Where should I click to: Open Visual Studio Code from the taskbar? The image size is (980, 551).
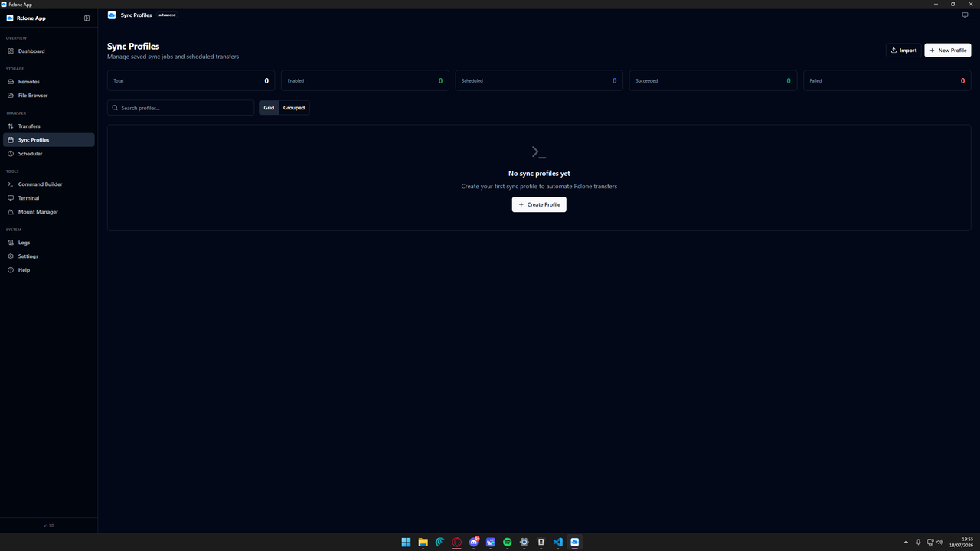coord(558,542)
